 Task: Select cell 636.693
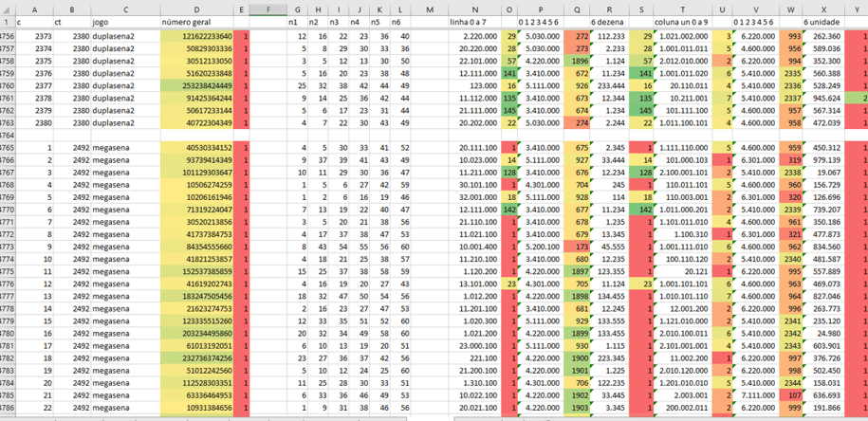823,395
